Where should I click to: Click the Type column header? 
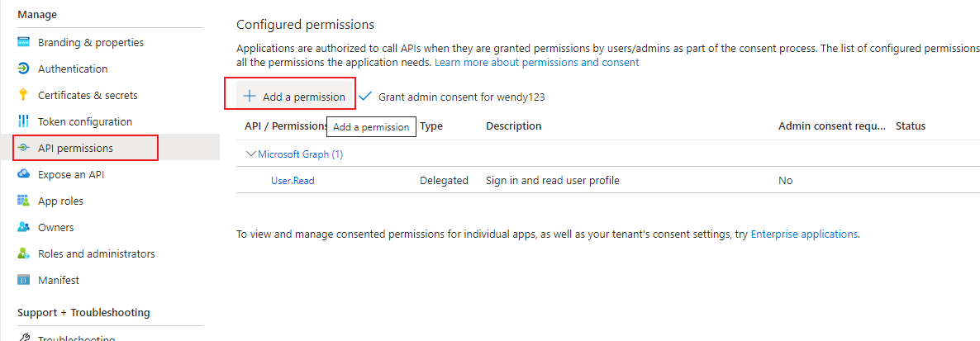point(431,126)
